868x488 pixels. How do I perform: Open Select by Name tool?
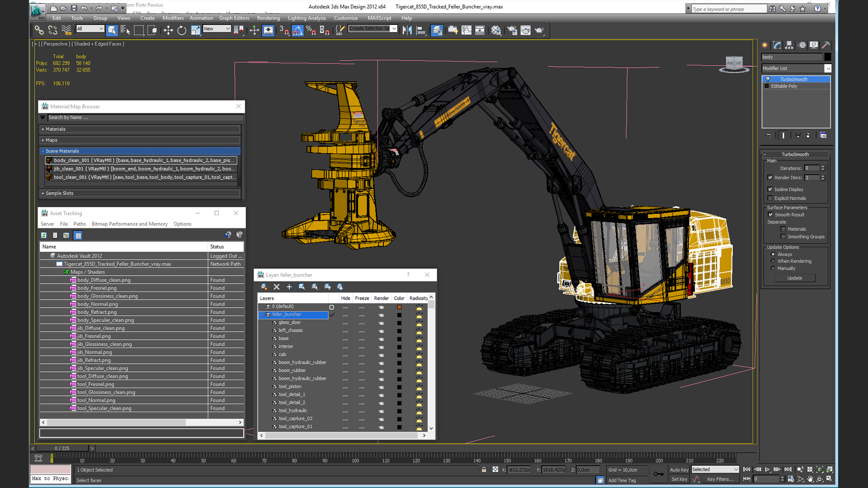(x=125, y=30)
